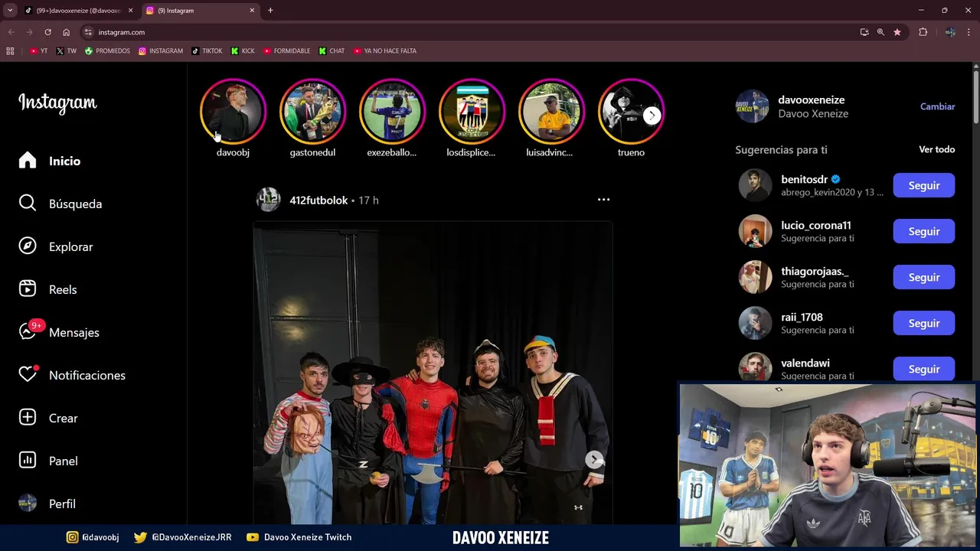
Task: Open Búsqueda search icon
Action: point(28,204)
